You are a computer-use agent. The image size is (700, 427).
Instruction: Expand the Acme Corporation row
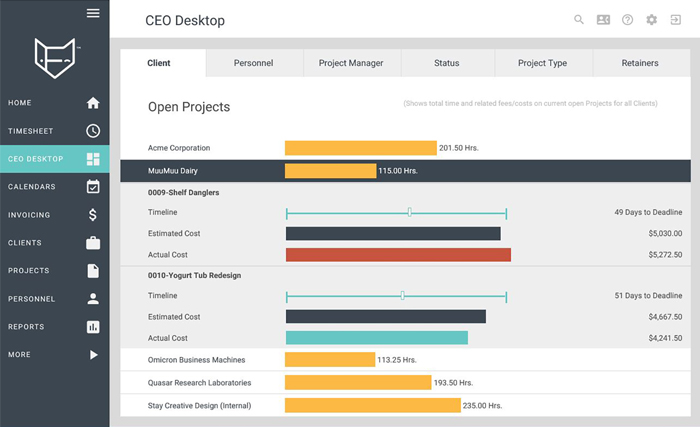179,148
